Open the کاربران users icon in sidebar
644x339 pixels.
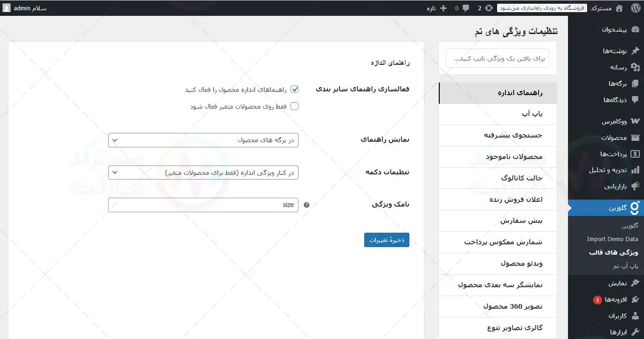635,316
